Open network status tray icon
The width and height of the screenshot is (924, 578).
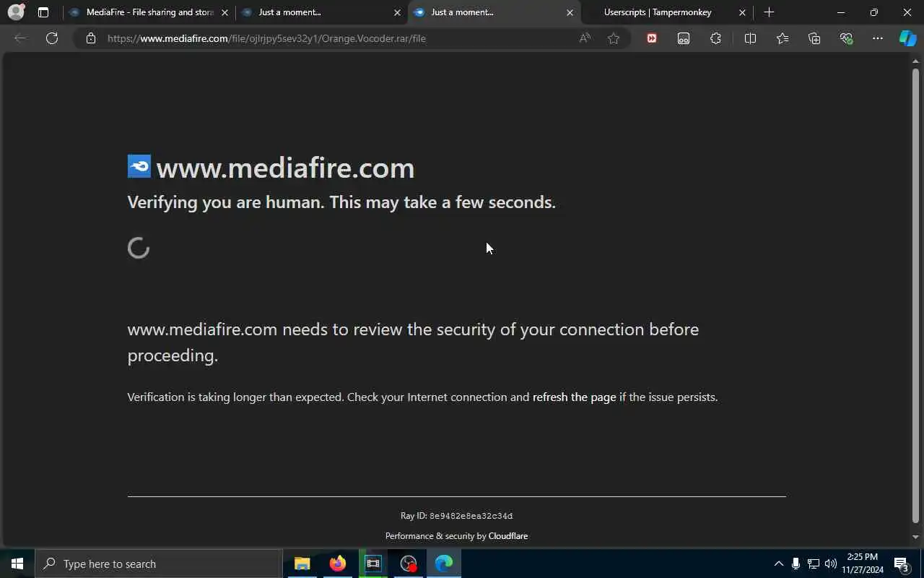click(813, 564)
